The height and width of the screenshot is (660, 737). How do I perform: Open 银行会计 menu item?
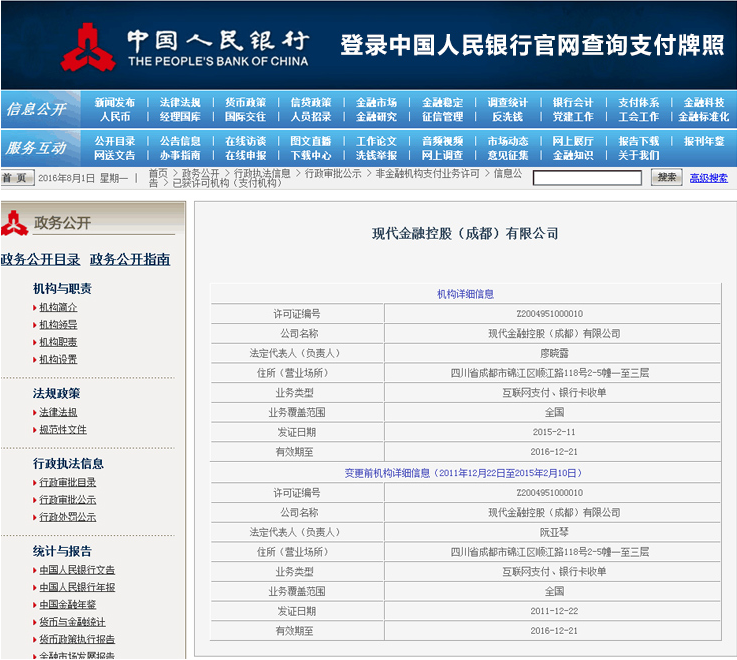coord(573,102)
